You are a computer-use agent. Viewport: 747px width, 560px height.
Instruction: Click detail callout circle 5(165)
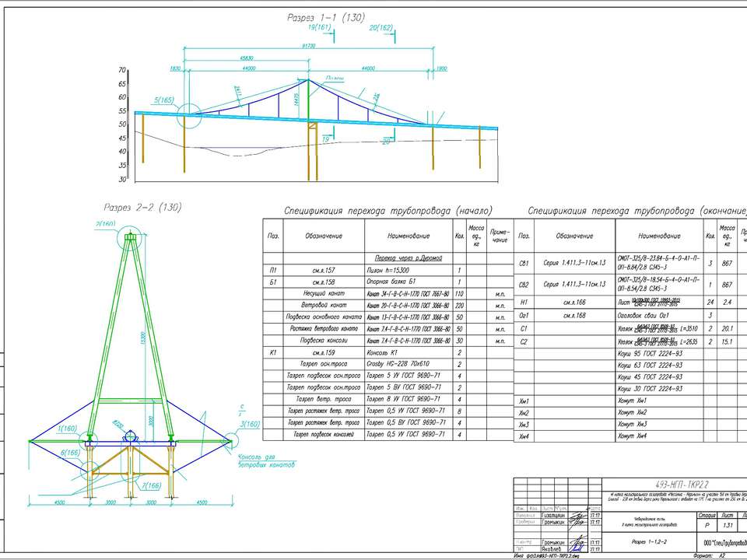pyautogui.click(x=164, y=100)
